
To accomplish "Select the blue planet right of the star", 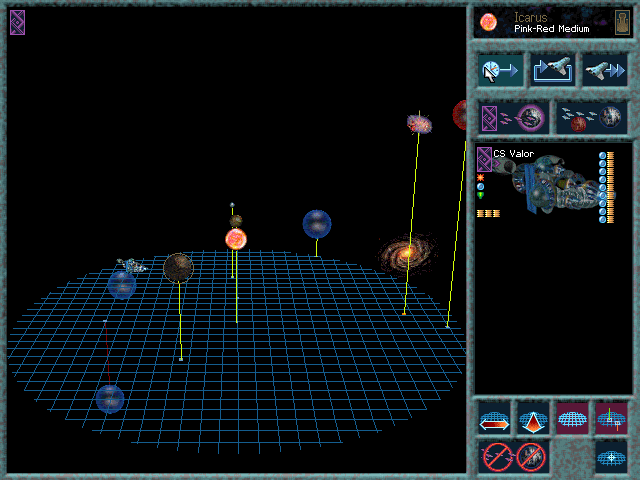I will [317, 224].
